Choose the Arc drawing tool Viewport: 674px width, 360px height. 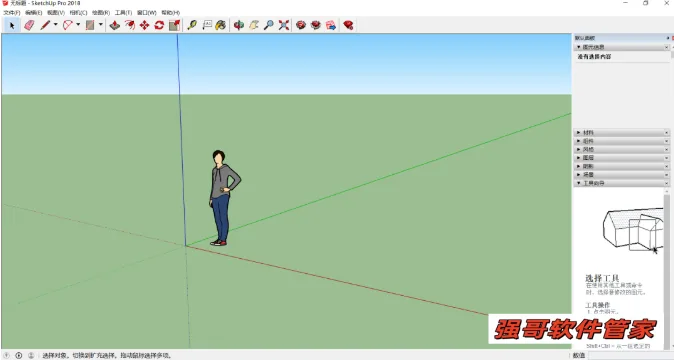pyautogui.click(x=67, y=25)
